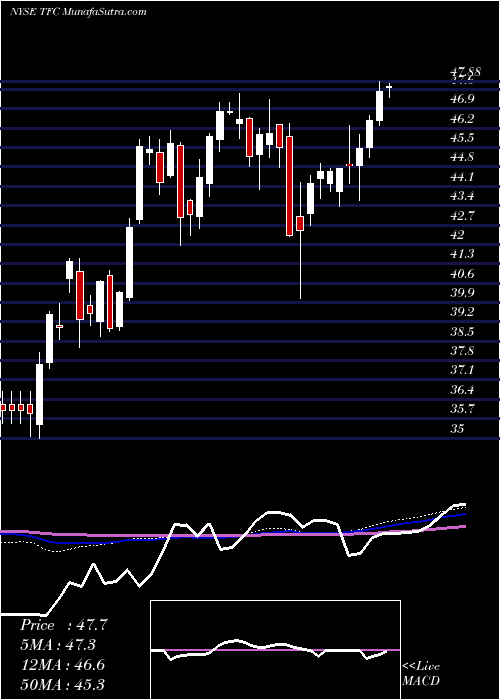Click the 38.5 price axis label

point(463,332)
